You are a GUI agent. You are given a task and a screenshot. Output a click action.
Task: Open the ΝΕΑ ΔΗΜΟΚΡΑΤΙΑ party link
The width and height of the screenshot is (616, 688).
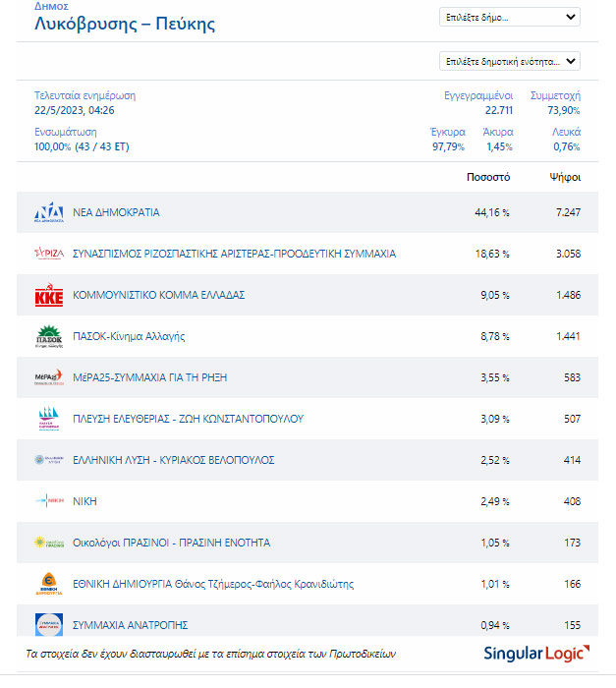116,212
